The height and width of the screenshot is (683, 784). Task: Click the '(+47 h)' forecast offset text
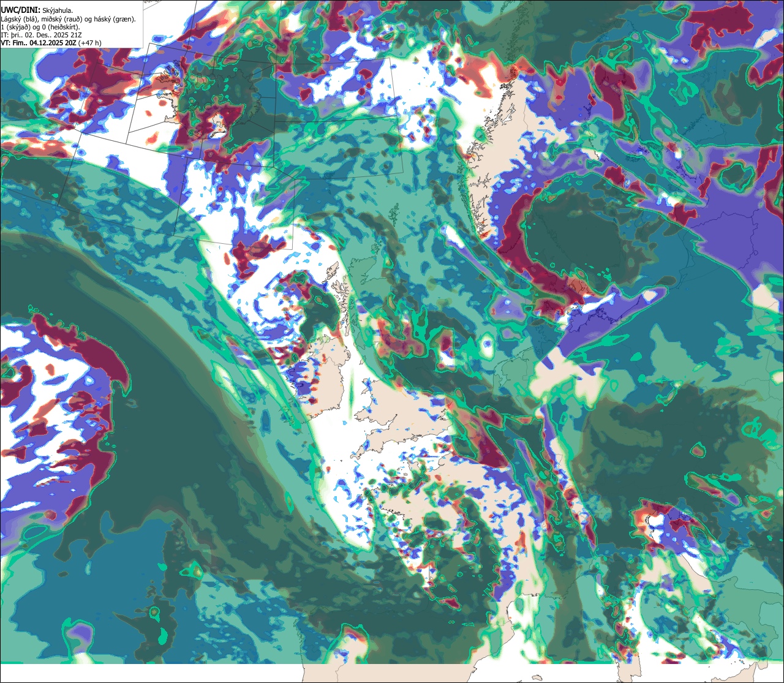pos(89,43)
